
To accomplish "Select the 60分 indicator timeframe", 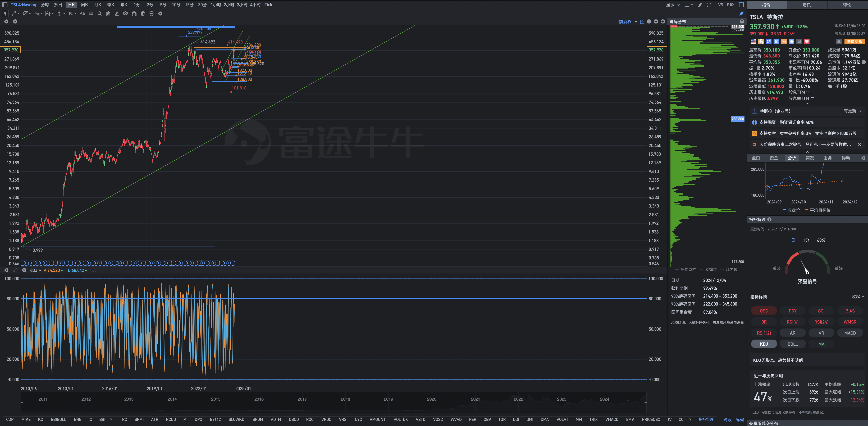I will 821,240.
